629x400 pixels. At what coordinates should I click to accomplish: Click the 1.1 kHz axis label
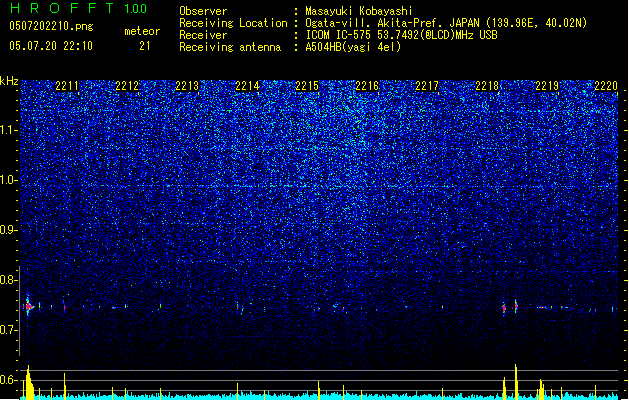click(9, 130)
